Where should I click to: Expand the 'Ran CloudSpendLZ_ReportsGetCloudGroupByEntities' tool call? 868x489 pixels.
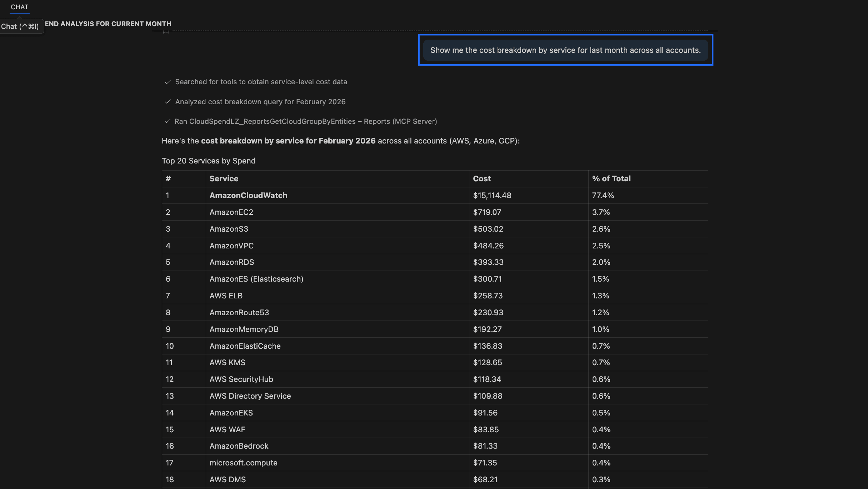[305, 121]
